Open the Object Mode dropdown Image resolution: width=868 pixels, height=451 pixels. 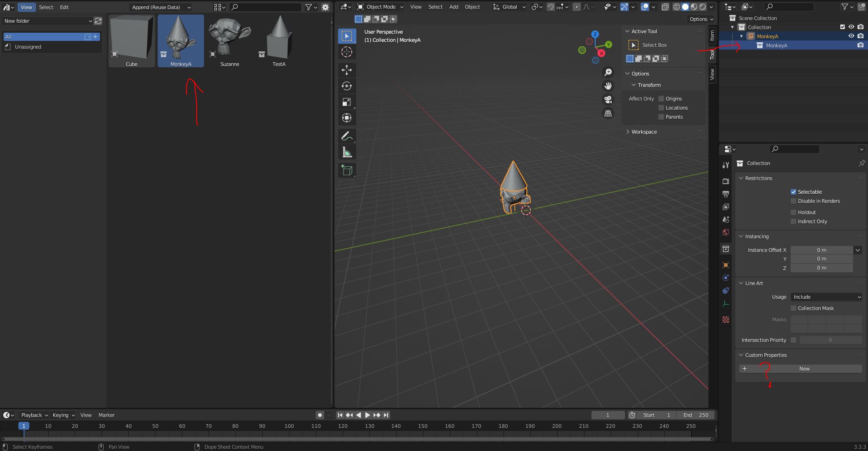coord(380,7)
